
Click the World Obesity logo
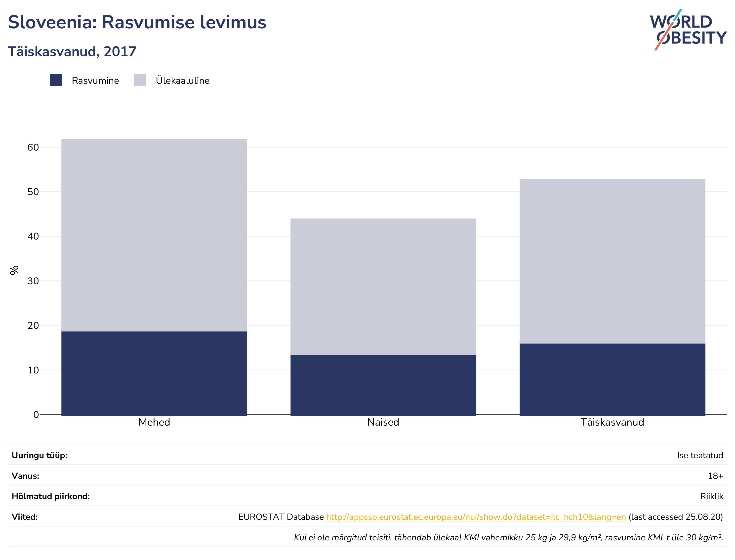pos(688,29)
